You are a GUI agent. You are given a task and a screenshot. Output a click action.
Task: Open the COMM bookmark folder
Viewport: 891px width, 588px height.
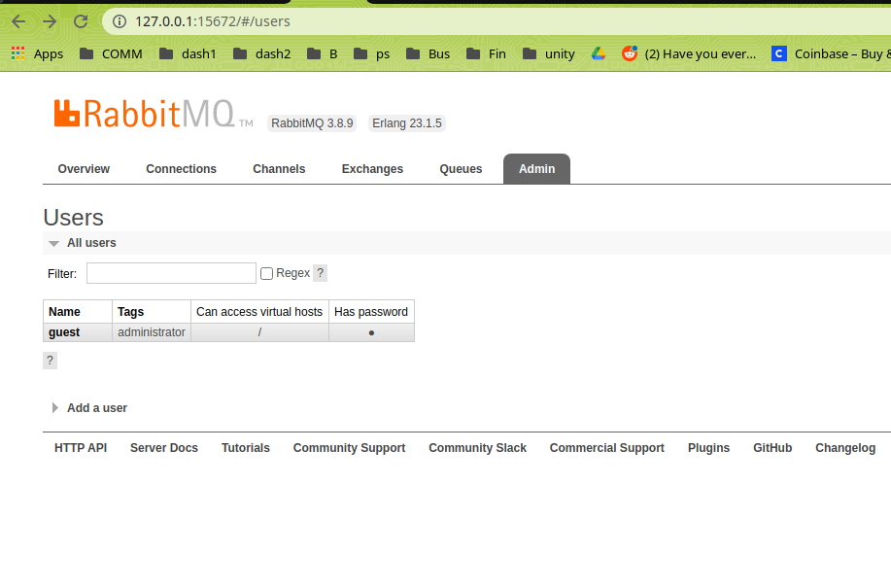pyautogui.click(x=111, y=54)
